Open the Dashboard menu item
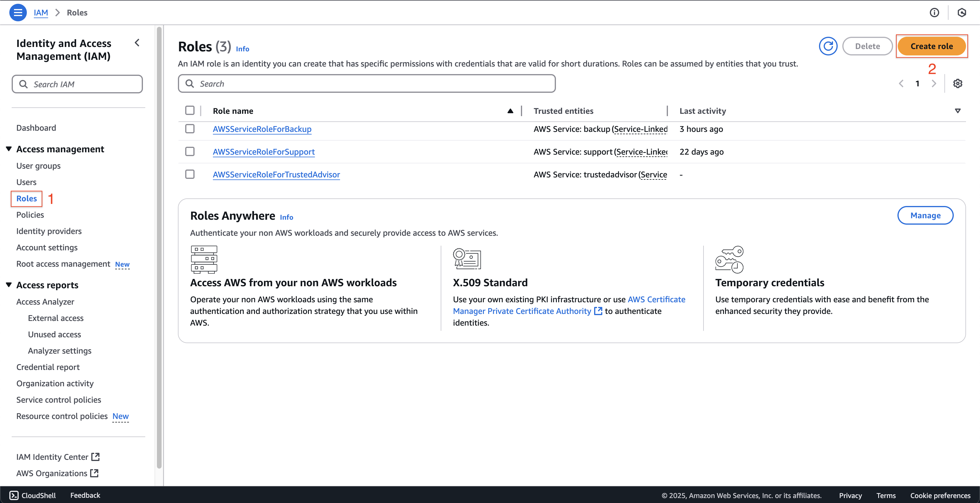The height and width of the screenshot is (503, 980). click(36, 127)
